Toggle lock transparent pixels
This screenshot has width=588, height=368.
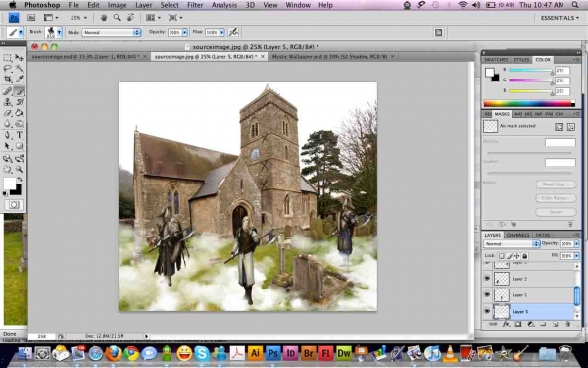(x=502, y=256)
